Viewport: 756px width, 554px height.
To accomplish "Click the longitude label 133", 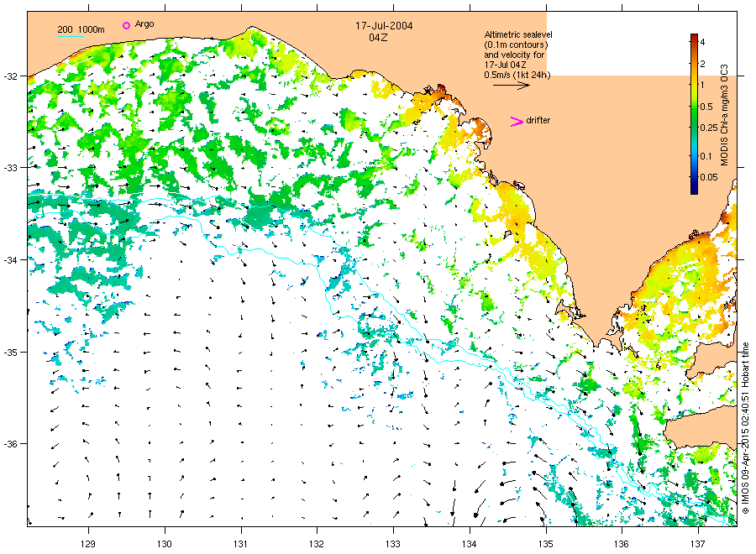I will 393,545.
